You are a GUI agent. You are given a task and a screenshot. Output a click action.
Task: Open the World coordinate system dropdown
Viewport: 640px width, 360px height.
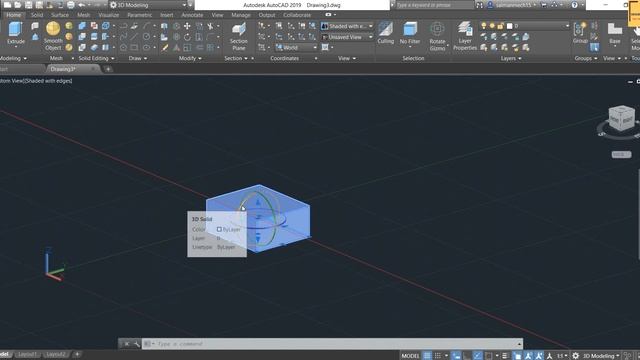(296, 48)
